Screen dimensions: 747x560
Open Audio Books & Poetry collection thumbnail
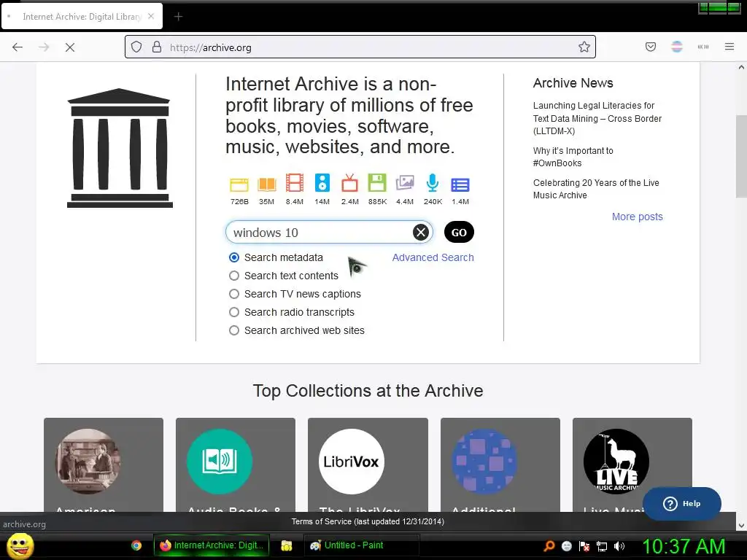[220, 461]
